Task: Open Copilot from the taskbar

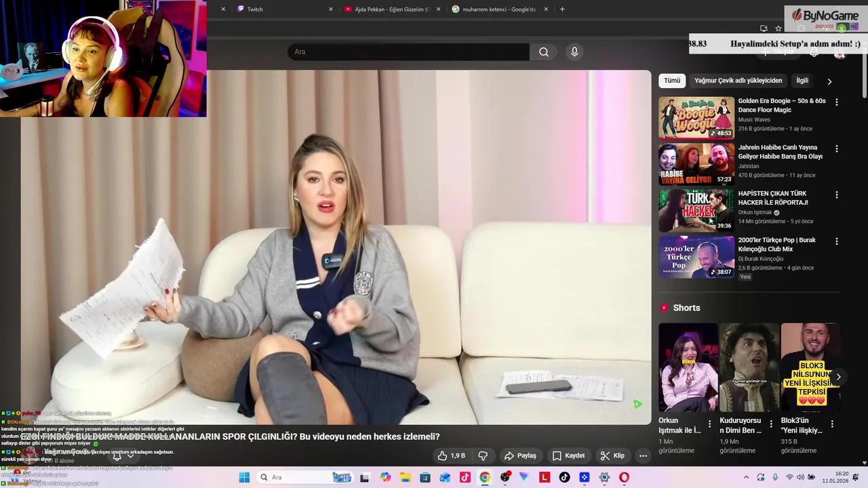Action: [386, 478]
